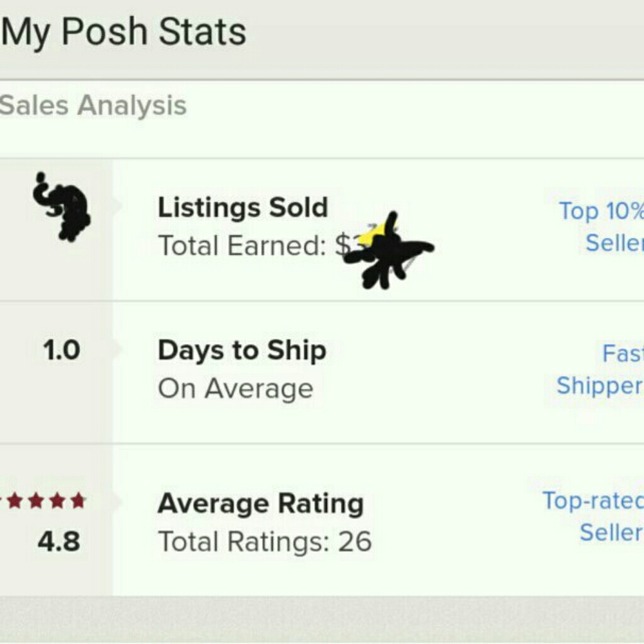Viewport: 644px width, 644px height.
Task: Click the scribbled-out Listings Sold icon
Action: tap(61, 206)
